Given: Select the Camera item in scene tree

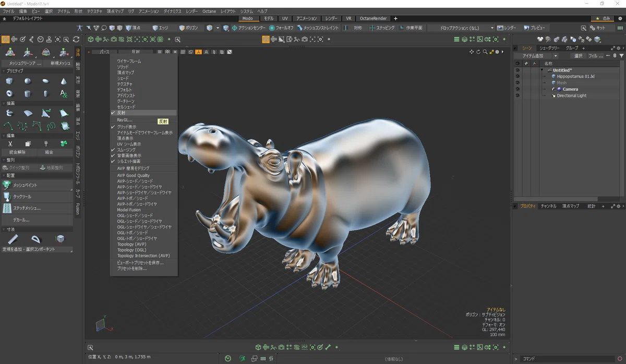Looking at the screenshot, I should 570,89.
